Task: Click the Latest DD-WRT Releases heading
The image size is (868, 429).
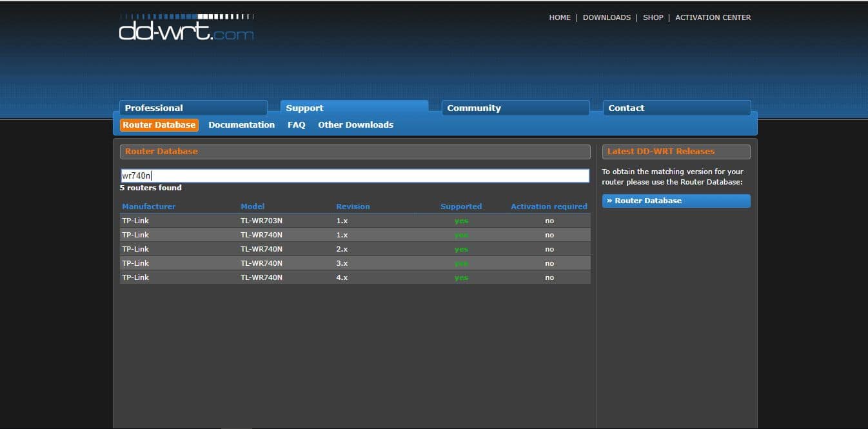Action: coord(676,152)
